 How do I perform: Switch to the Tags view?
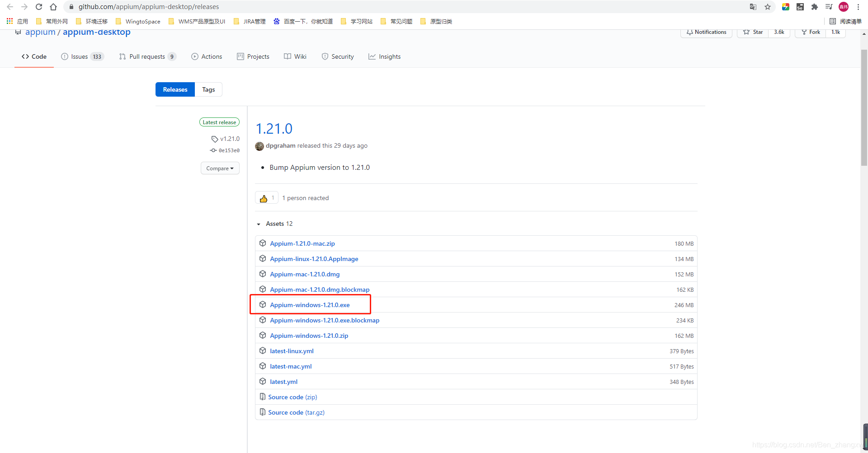pos(208,89)
